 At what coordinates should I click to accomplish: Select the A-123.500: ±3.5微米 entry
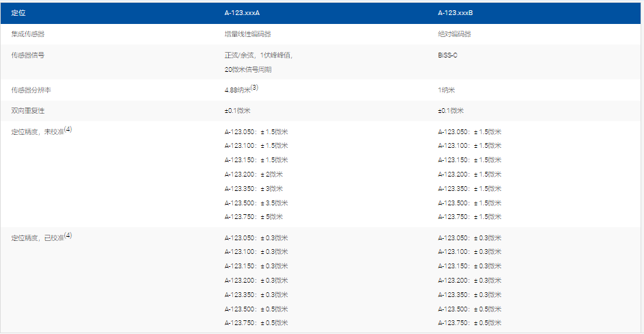coord(256,203)
